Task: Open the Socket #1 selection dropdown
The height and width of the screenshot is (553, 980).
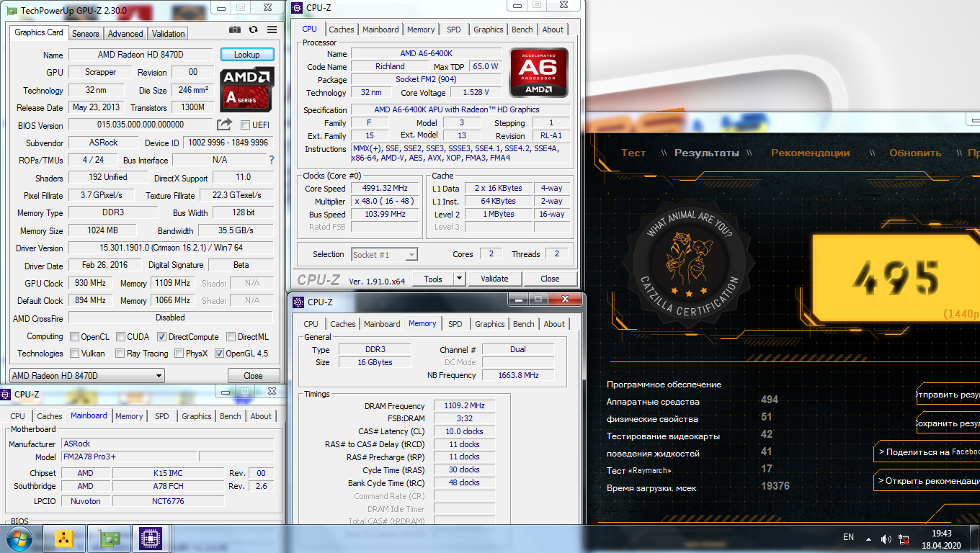Action: coord(385,254)
